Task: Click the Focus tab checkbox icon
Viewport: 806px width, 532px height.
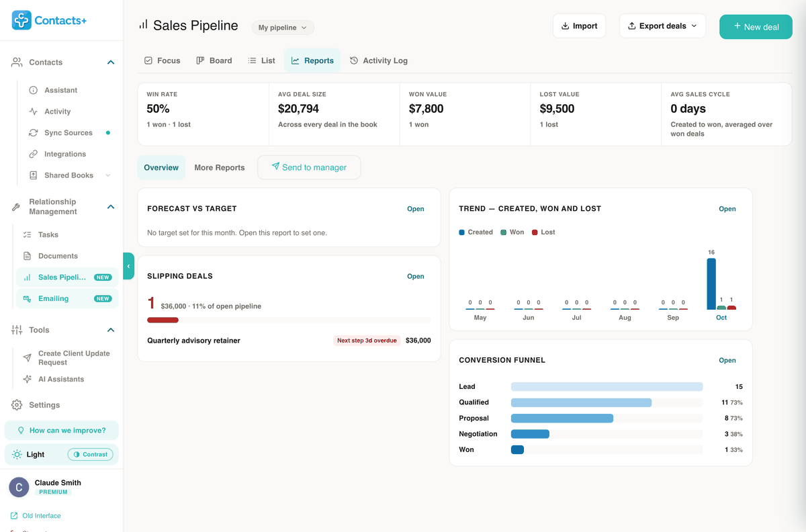Action: [148, 60]
